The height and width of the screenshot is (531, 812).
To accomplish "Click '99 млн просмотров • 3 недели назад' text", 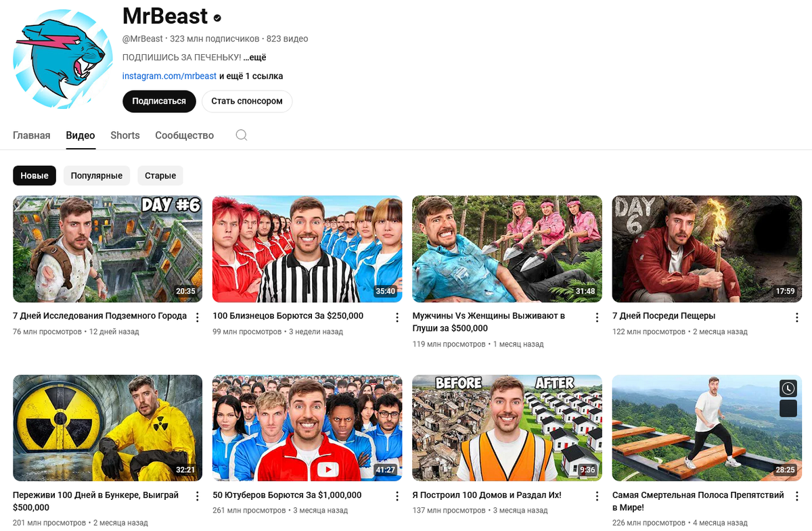I will [x=277, y=332].
